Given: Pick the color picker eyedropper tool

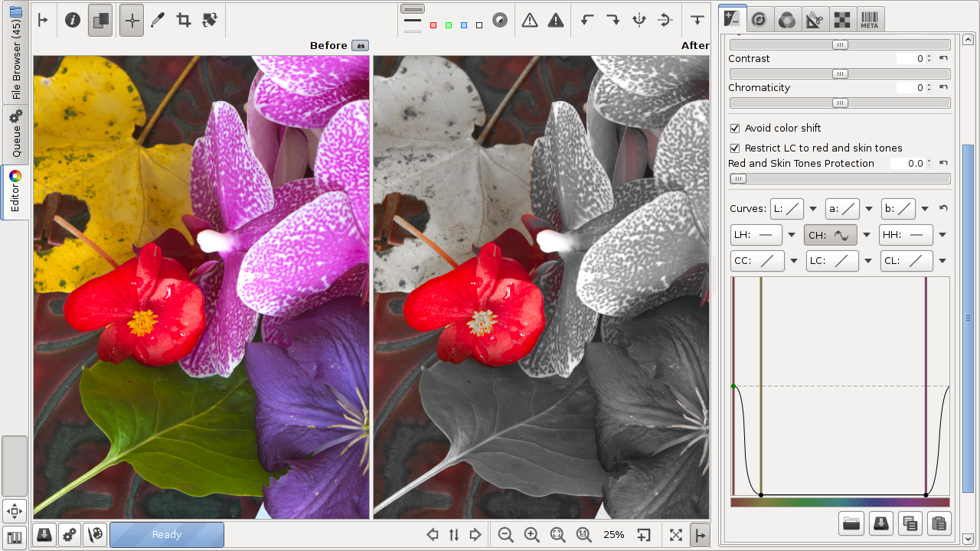Looking at the screenshot, I should [x=158, y=21].
